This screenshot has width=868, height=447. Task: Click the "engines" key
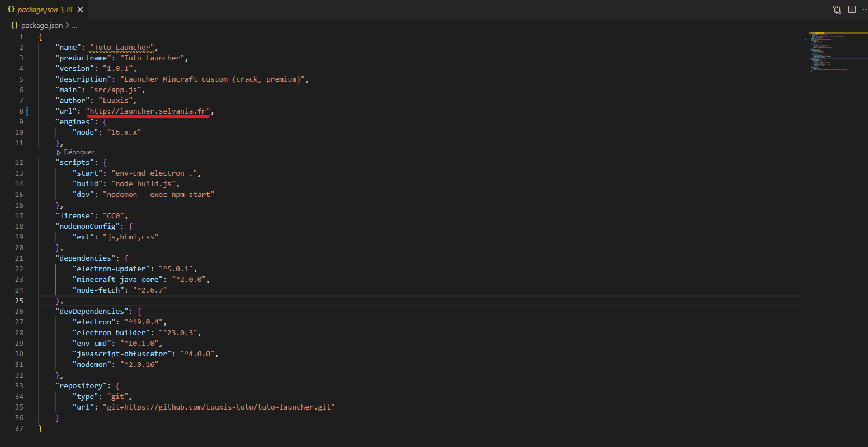(x=75, y=122)
